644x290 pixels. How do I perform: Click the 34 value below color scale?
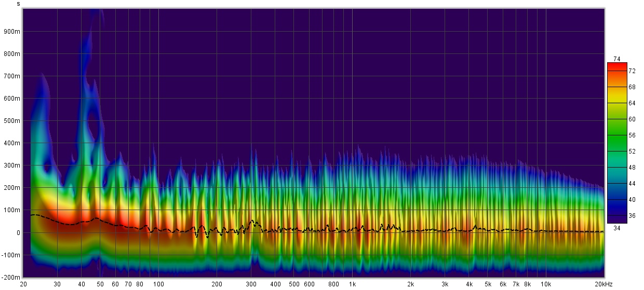click(616, 228)
